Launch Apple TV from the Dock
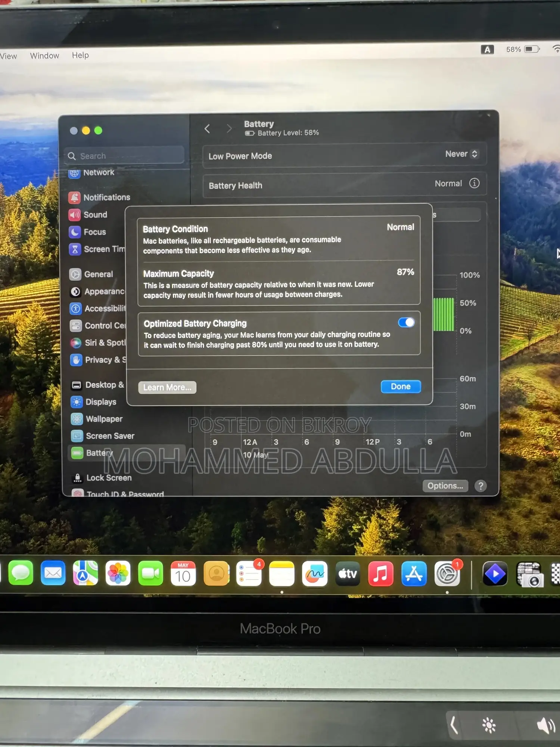The image size is (560, 747). (x=348, y=574)
